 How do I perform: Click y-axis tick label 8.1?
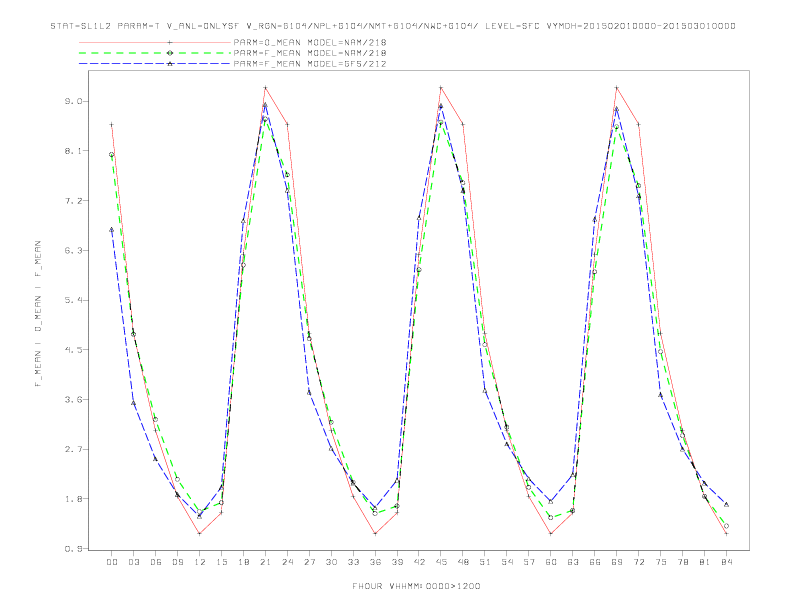click(73, 151)
